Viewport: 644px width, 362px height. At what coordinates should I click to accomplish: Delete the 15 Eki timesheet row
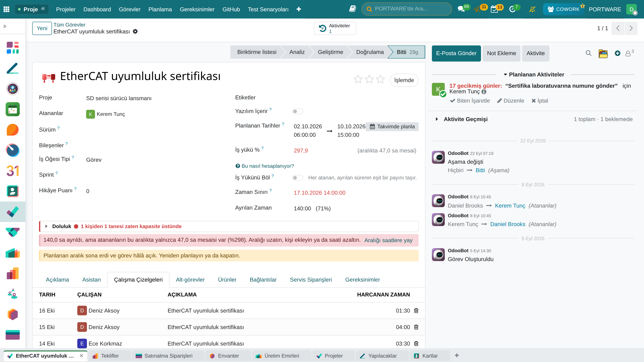(x=416, y=327)
